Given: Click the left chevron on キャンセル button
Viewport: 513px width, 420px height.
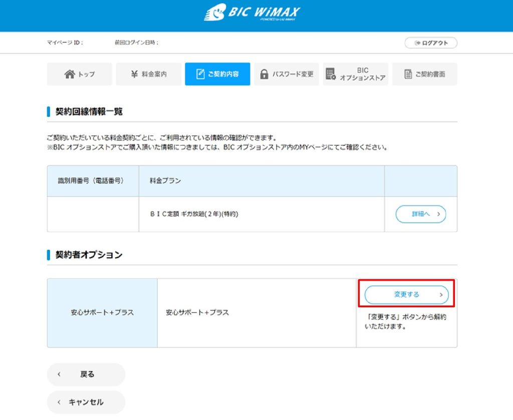Looking at the screenshot, I should (x=59, y=402).
